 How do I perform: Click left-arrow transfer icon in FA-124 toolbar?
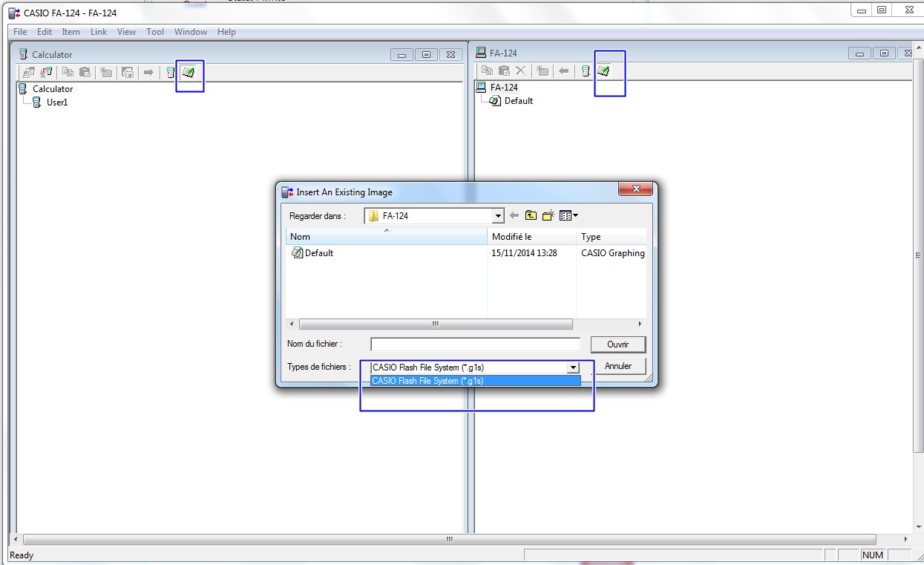[x=563, y=71]
